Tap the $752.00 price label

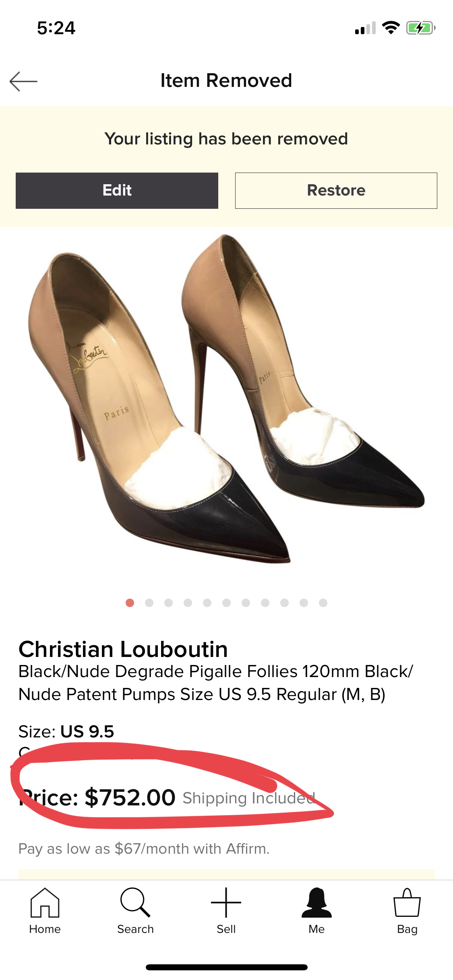(x=130, y=797)
